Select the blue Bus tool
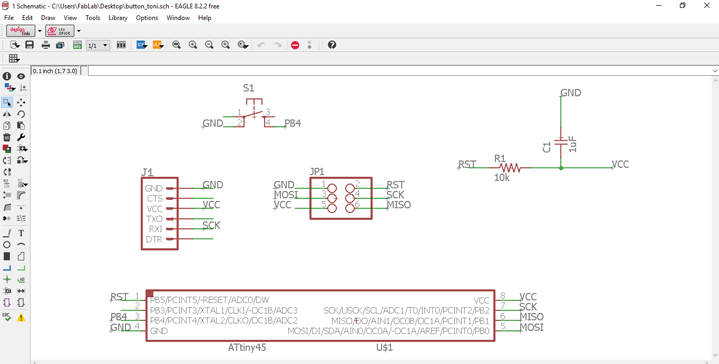 click(7, 268)
